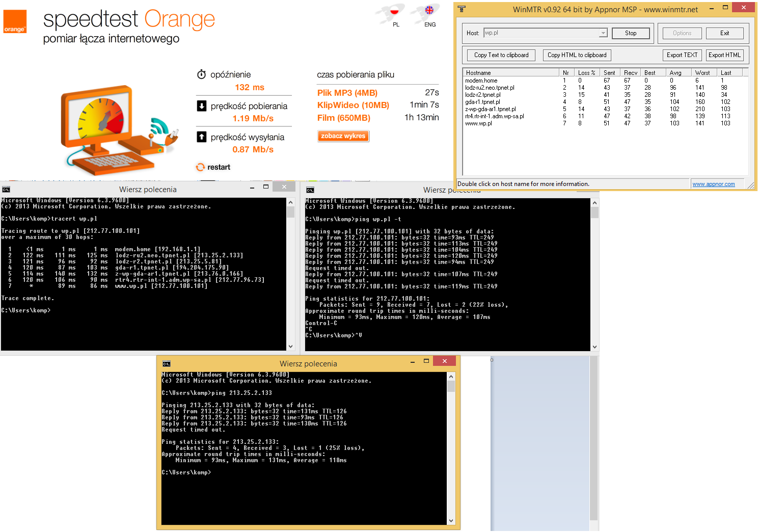Select lodz-r2.tpnet.pl row in WinMTR

click(x=605, y=95)
